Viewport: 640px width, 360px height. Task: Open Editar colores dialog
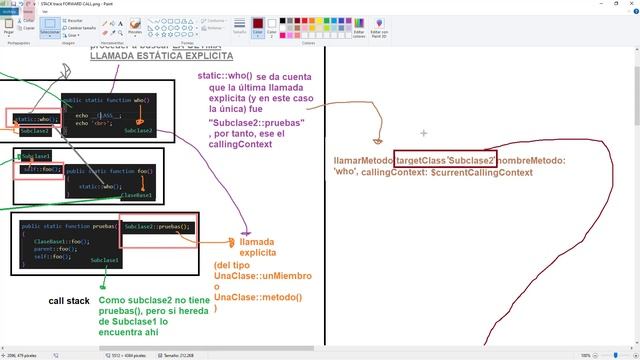point(359,28)
